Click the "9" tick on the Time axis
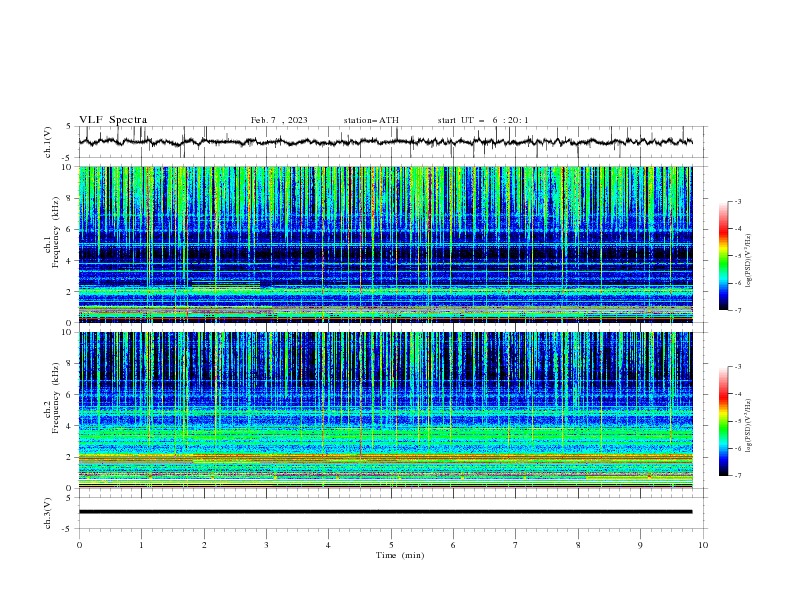Image resolution: width=792 pixels, height=612 pixels. (640, 545)
